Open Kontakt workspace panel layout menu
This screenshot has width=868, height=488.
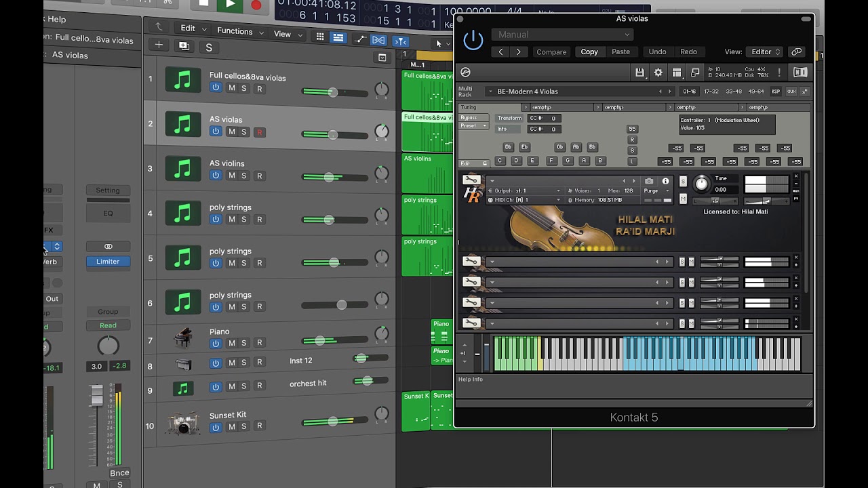click(676, 73)
